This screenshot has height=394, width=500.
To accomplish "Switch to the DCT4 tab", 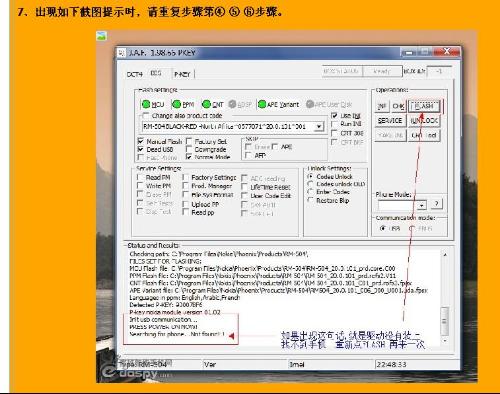I will click(135, 74).
